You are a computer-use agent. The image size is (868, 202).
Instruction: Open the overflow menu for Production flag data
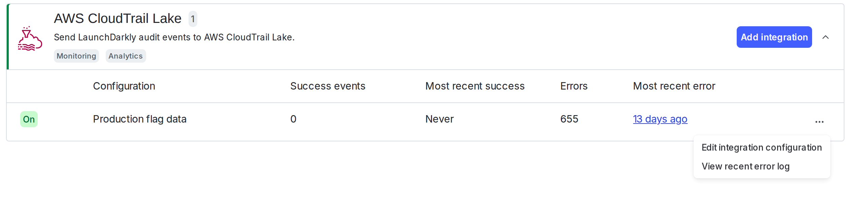click(820, 121)
